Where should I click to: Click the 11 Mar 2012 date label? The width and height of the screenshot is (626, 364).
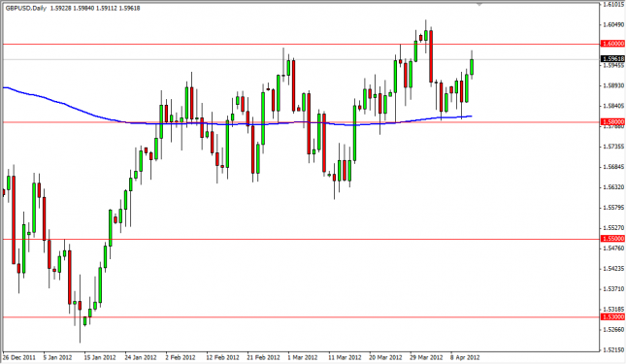(x=345, y=357)
